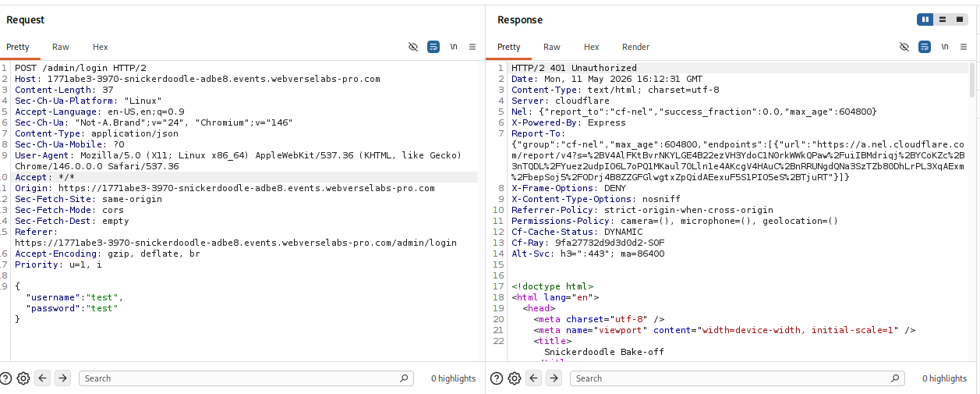Select side-by-side layout view icon
The width and height of the screenshot is (980, 394).
(925, 20)
